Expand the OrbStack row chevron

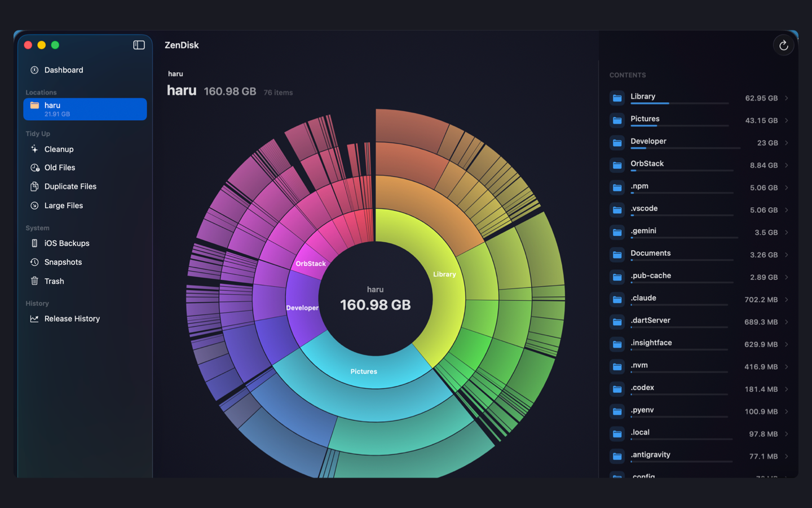pyautogui.click(x=787, y=165)
